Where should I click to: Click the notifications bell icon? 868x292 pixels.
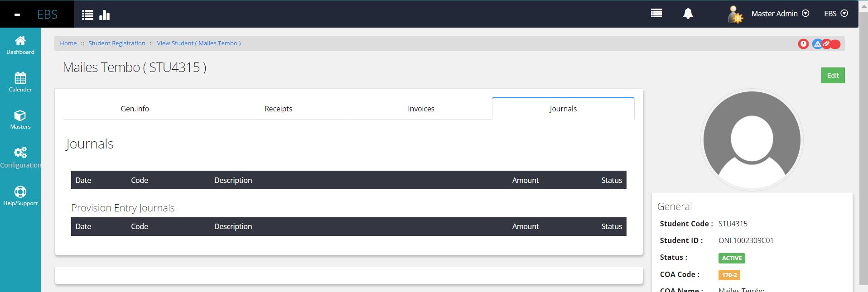(x=688, y=14)
